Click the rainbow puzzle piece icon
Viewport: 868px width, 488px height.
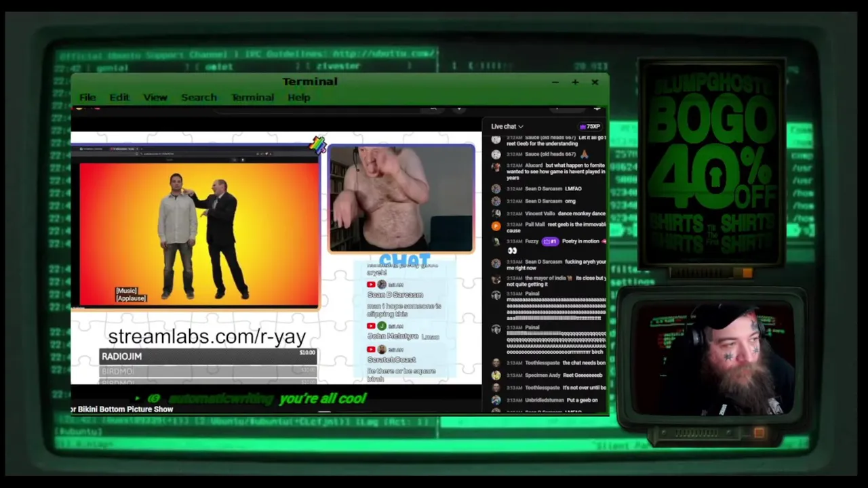point(318,144)
